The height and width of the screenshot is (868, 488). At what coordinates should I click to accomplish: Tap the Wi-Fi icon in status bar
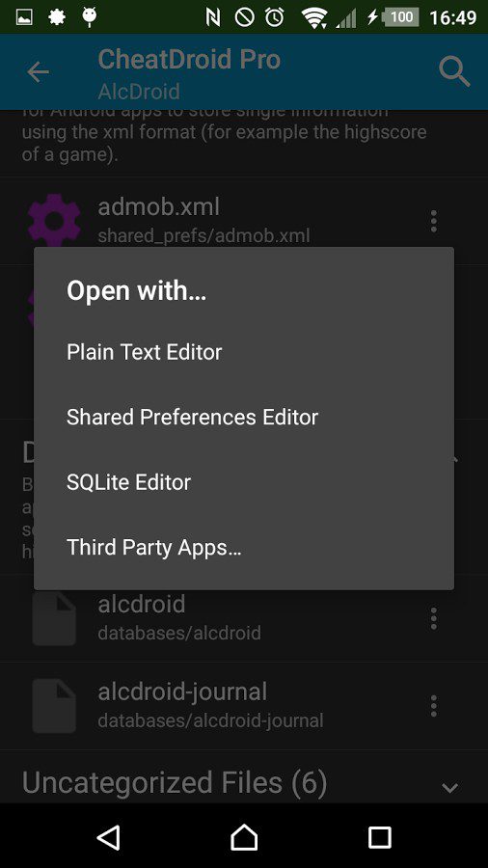pos(313,17)
